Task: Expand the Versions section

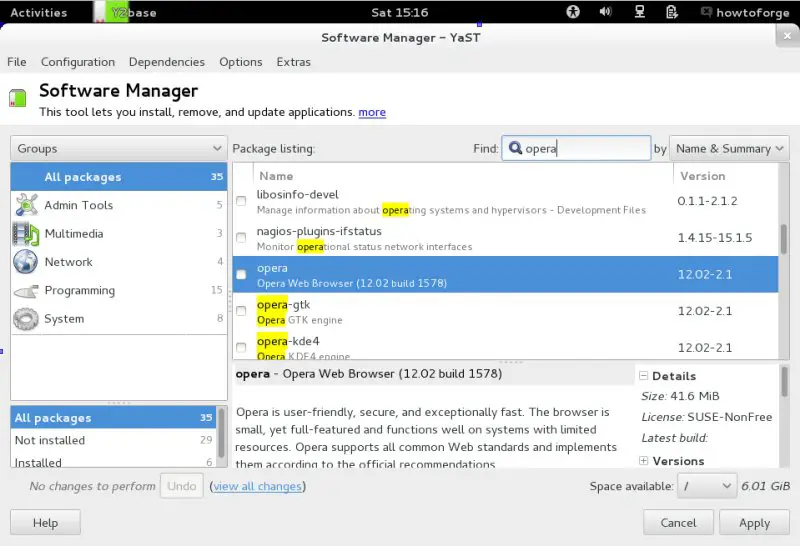Action: point(643,461)
